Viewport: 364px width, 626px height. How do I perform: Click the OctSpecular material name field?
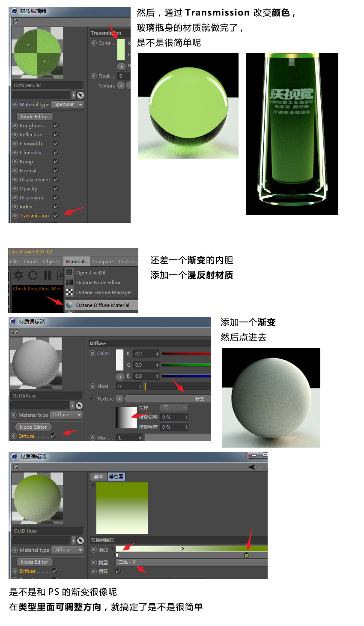click(47, 85)
